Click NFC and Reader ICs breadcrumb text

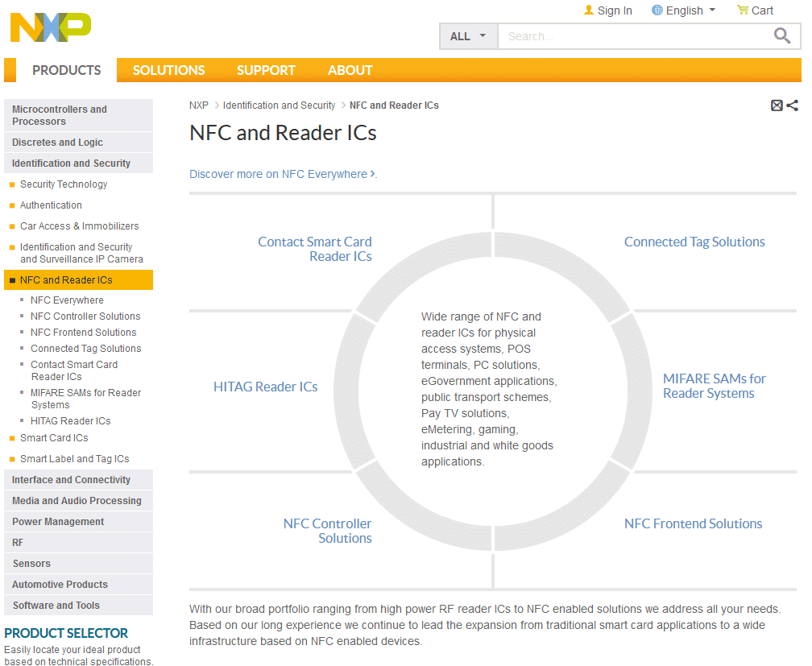click(x=394, y=105)
